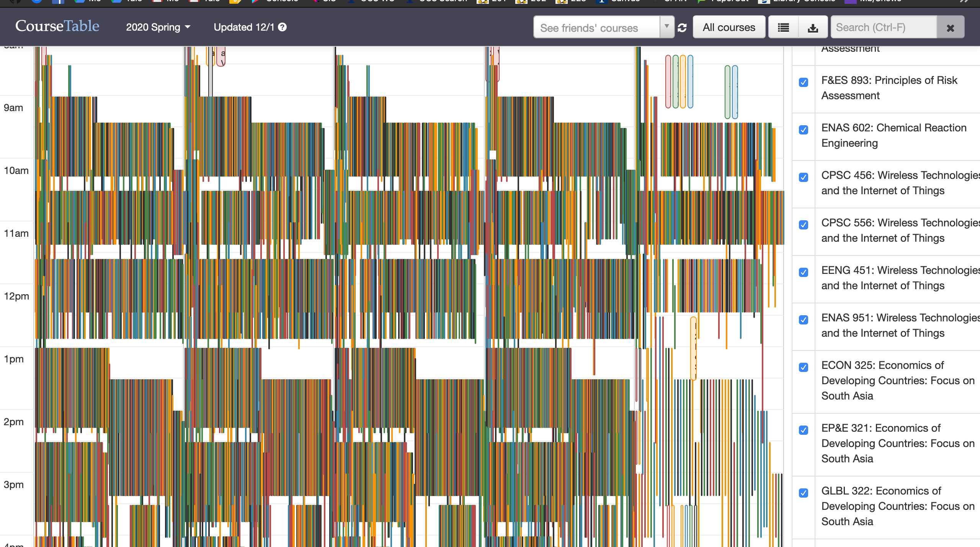Uncheck the ECON 325 course checkbox

tap(804, 367)
